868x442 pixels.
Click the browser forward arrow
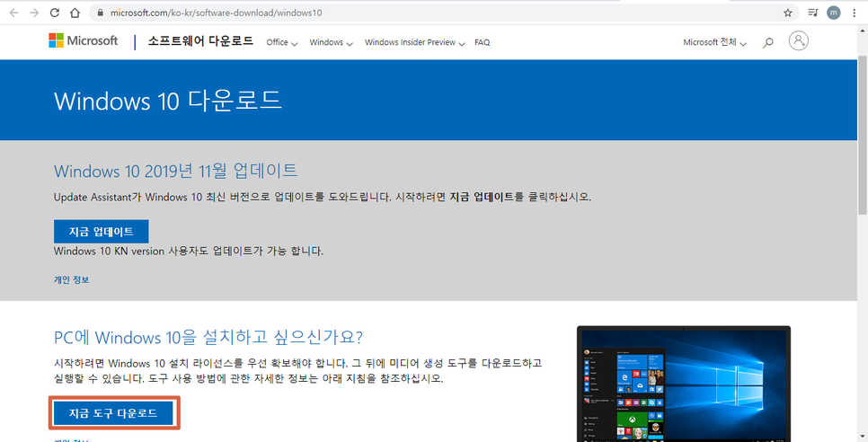coord(34,13)
